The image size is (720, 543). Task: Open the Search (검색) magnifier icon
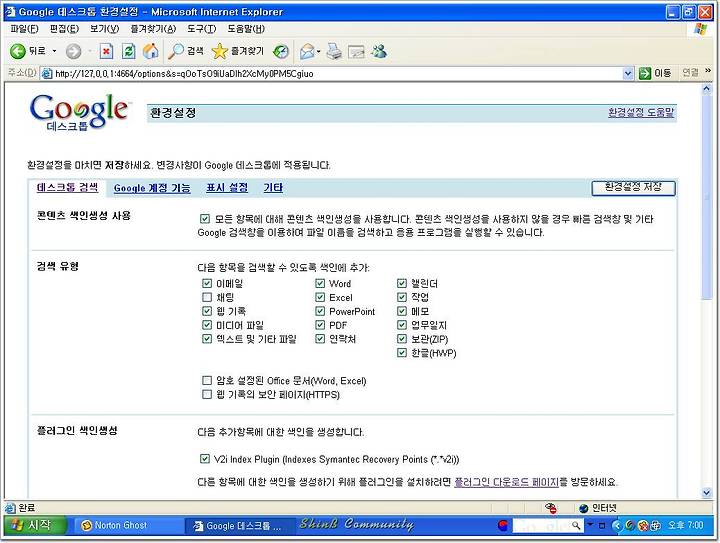pyautogui.click(x=176, y=51)
